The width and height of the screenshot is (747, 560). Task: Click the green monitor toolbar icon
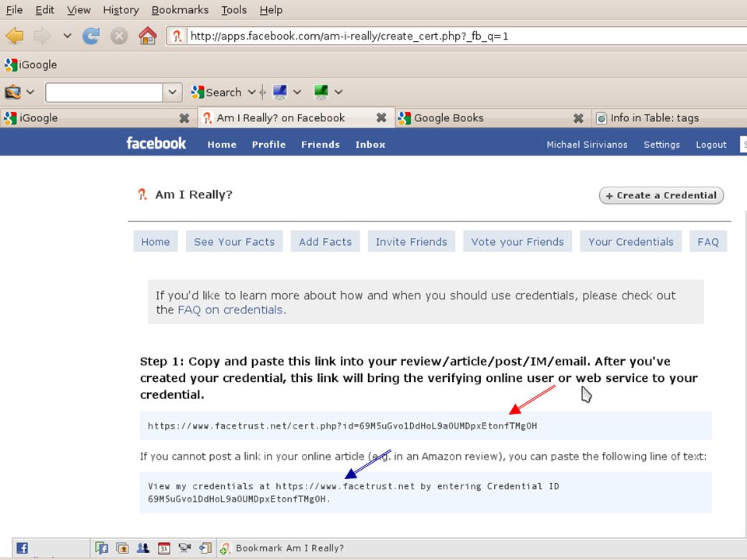321,92
